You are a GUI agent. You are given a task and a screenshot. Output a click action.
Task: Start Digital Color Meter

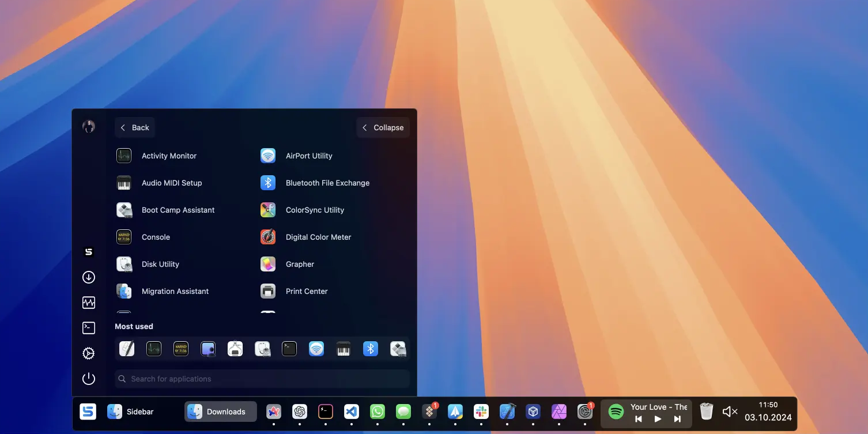click(318, 237)
